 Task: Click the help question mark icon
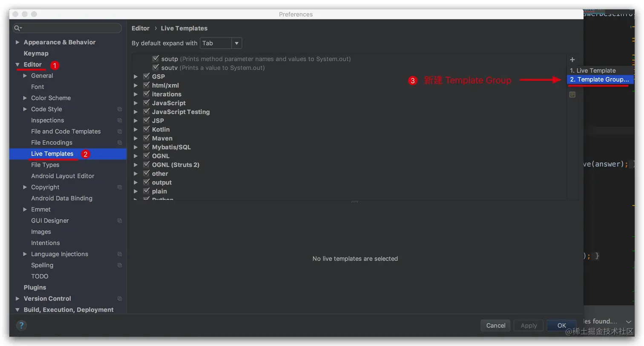coord(21,326)
